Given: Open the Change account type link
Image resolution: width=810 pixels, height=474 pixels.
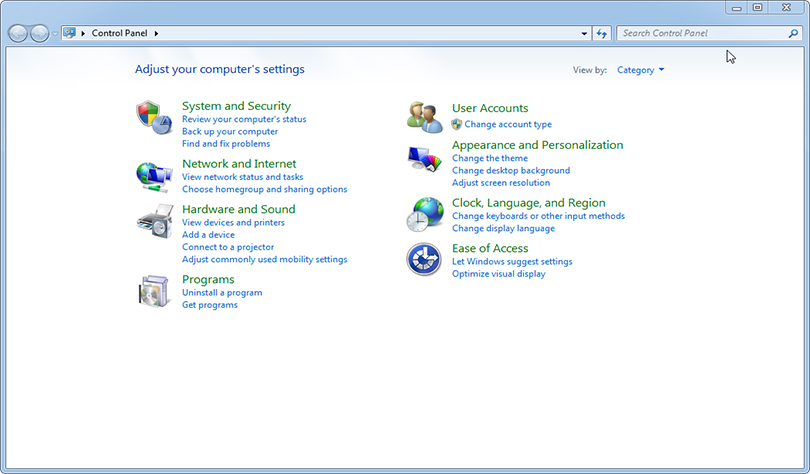Looking at the screenshot, I should (508, 125).
